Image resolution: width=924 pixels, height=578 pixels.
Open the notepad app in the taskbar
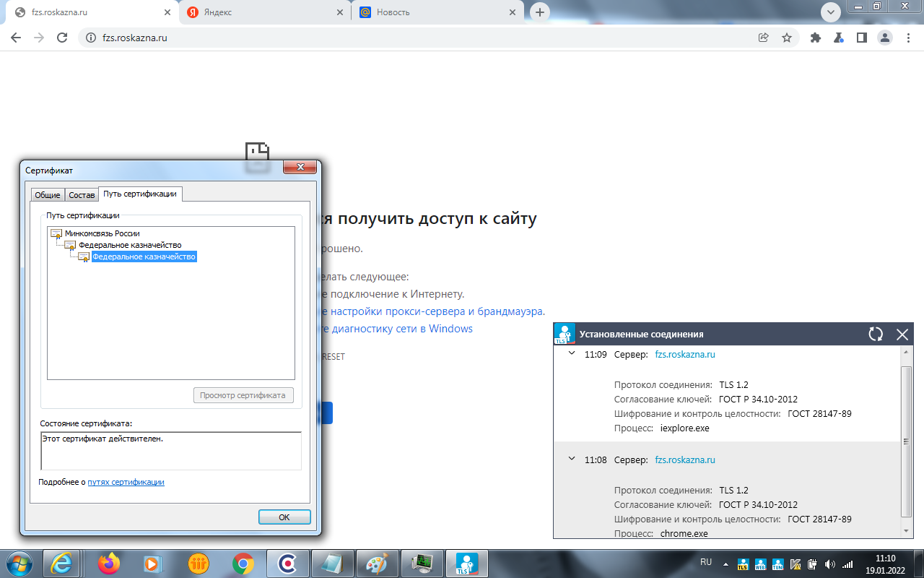(x=333, y=564)
